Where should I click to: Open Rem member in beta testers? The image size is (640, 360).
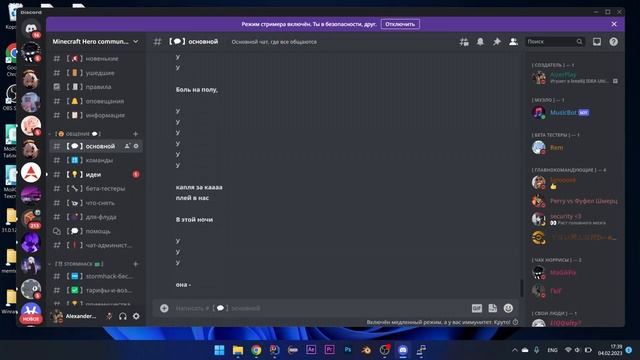[575, 147]
